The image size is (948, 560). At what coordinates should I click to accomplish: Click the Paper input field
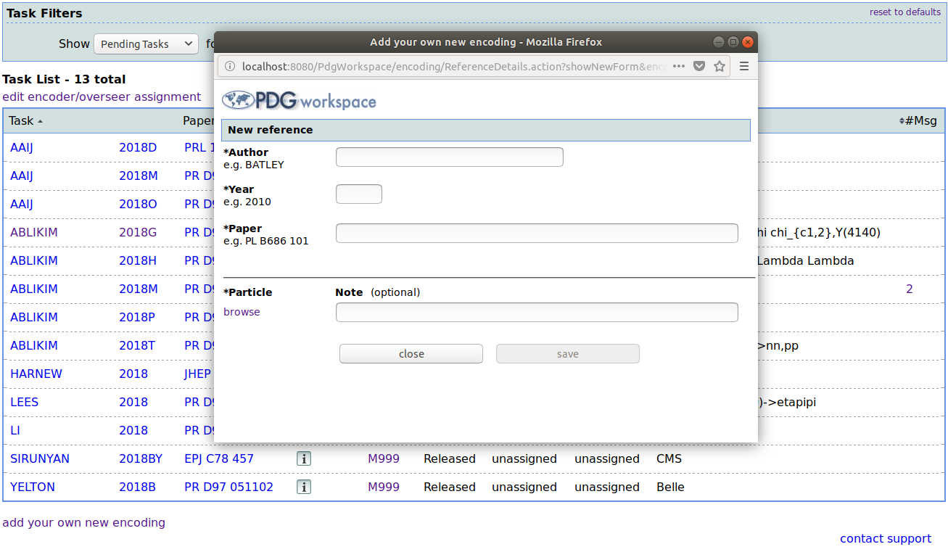pyautogui.click(x=537, y=233)
